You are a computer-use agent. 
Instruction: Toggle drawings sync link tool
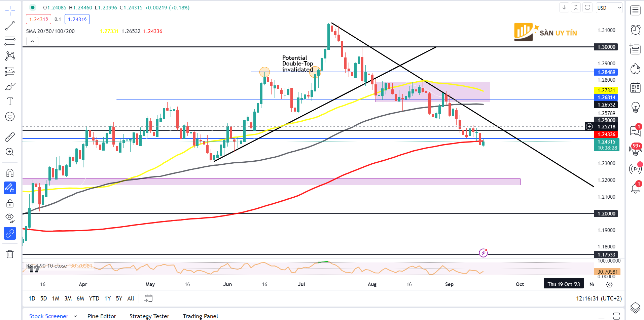click(10, 233)
